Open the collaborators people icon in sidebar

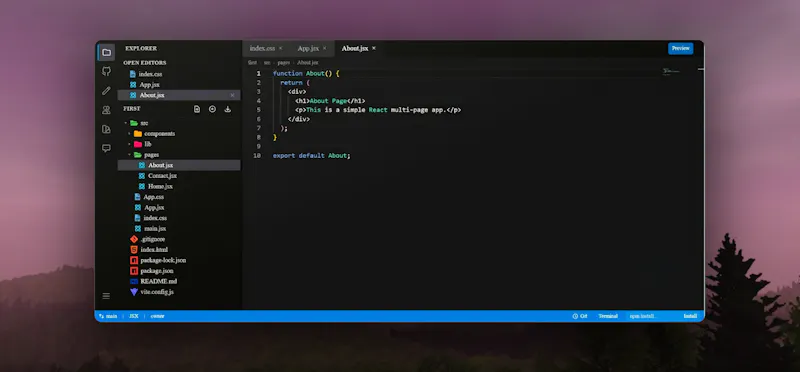click(106, 110)
